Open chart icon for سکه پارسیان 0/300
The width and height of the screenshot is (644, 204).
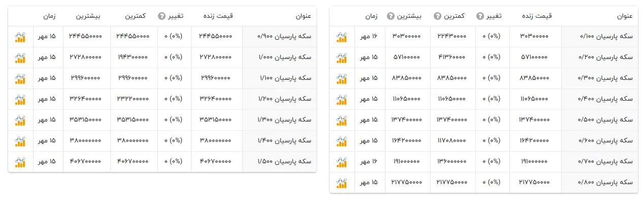[x=342, y=79]
